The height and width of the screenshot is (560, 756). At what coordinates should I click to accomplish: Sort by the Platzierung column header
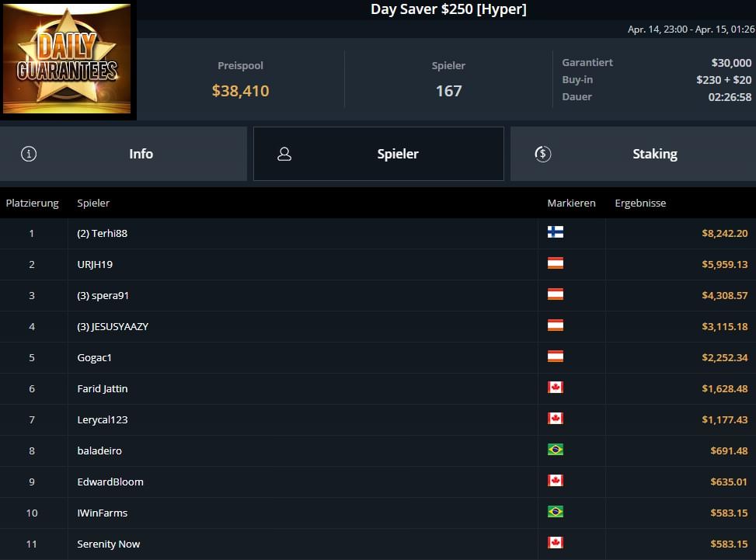click(32, 203)
